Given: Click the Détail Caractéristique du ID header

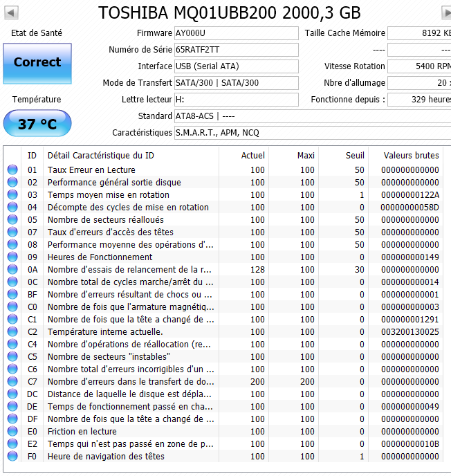Looking at the screenshot, I should pyautogui.click(x=100, y=155).
